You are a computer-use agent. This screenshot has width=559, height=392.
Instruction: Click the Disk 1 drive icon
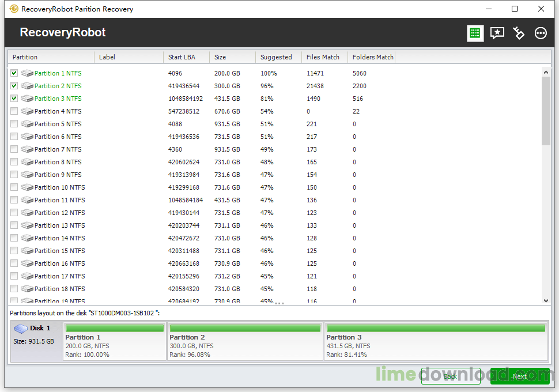21,328
